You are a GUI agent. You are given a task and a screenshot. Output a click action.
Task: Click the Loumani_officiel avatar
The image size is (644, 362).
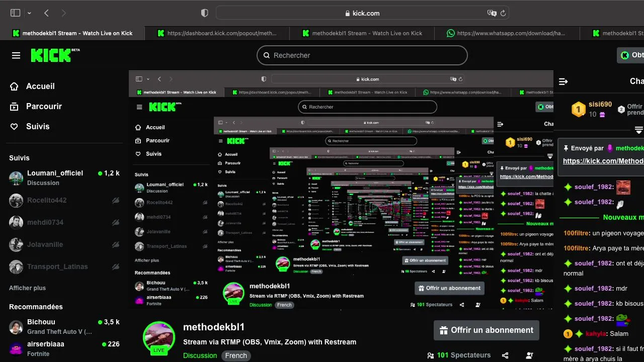point(16,178)
